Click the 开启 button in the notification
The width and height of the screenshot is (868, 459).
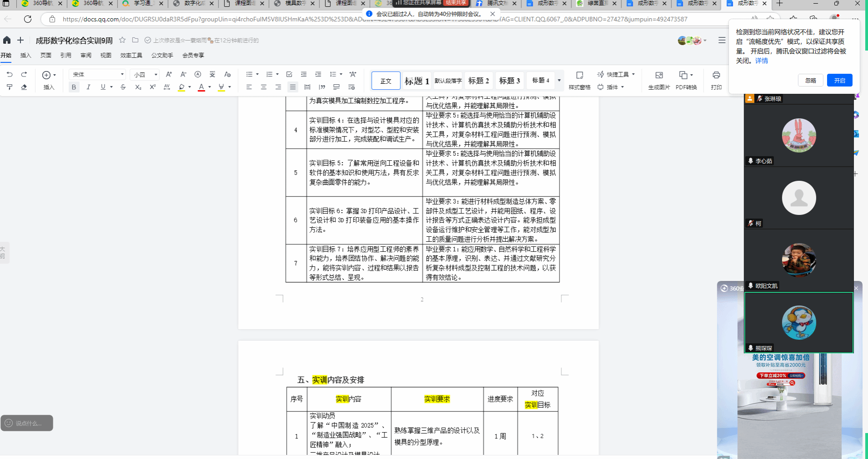[839, 80]
